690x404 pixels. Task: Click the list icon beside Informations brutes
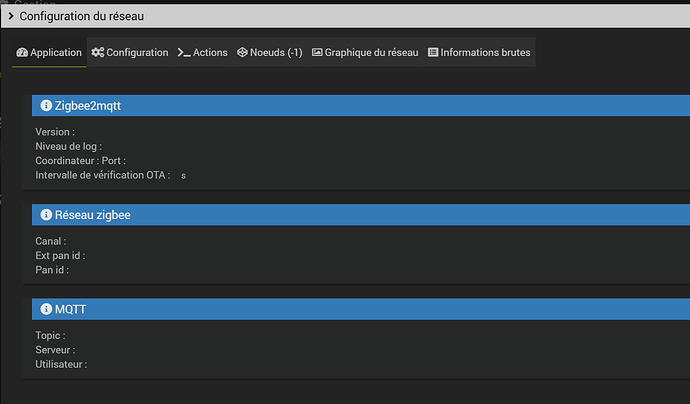click(x=433, y=53)
